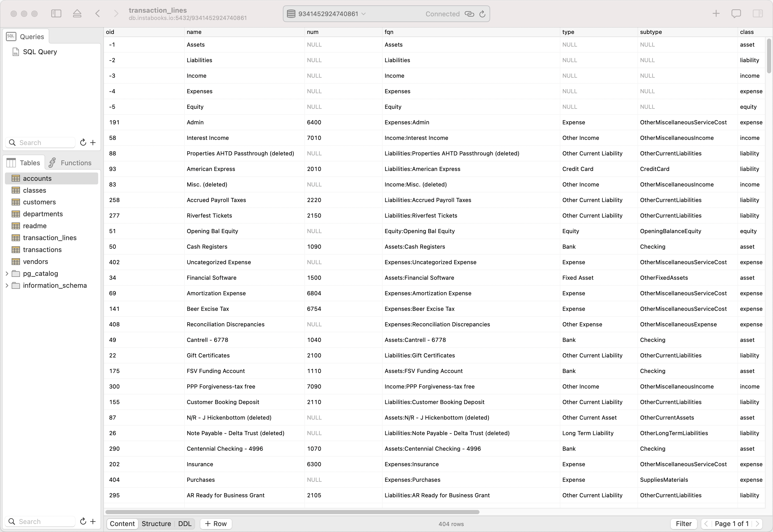Click the connection link icon
The width and height of the screenshot is (773, 532).
click(x=469, y=14)
